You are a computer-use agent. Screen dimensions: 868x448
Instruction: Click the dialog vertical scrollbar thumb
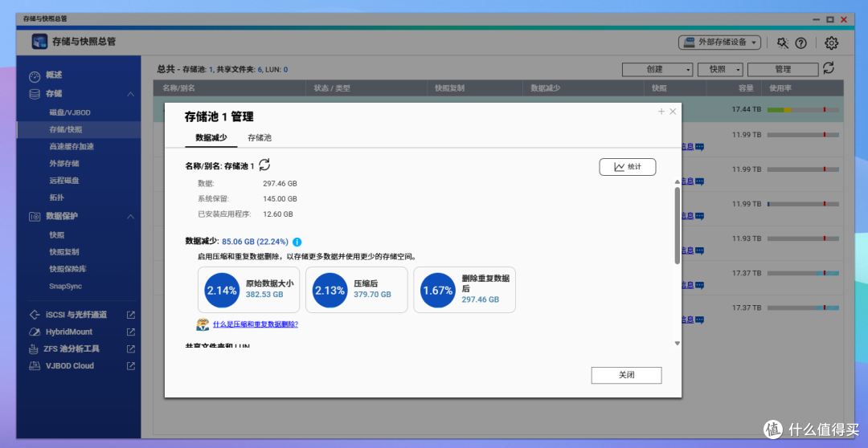point(677,226)
